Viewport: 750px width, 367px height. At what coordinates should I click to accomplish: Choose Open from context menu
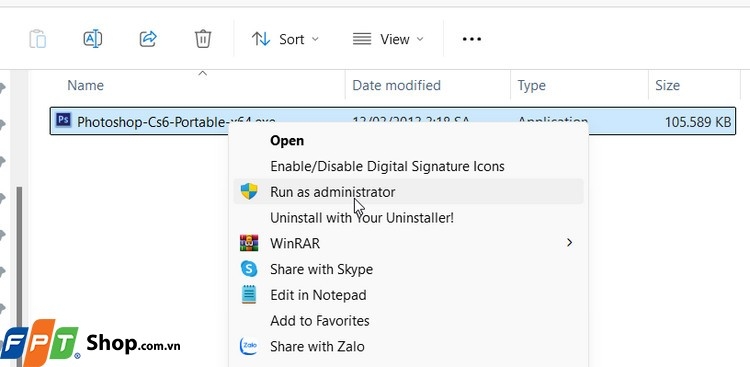tap(408, 140)
